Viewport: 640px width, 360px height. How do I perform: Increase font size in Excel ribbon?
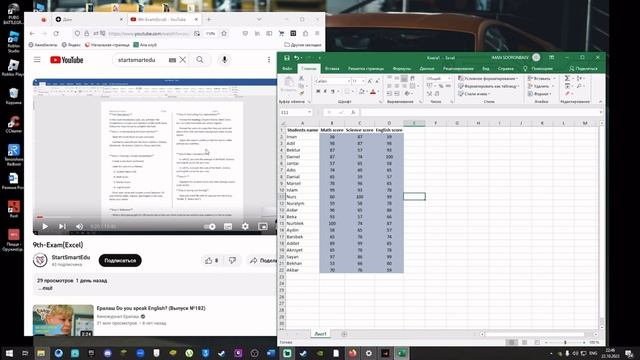tap(370, 81)
